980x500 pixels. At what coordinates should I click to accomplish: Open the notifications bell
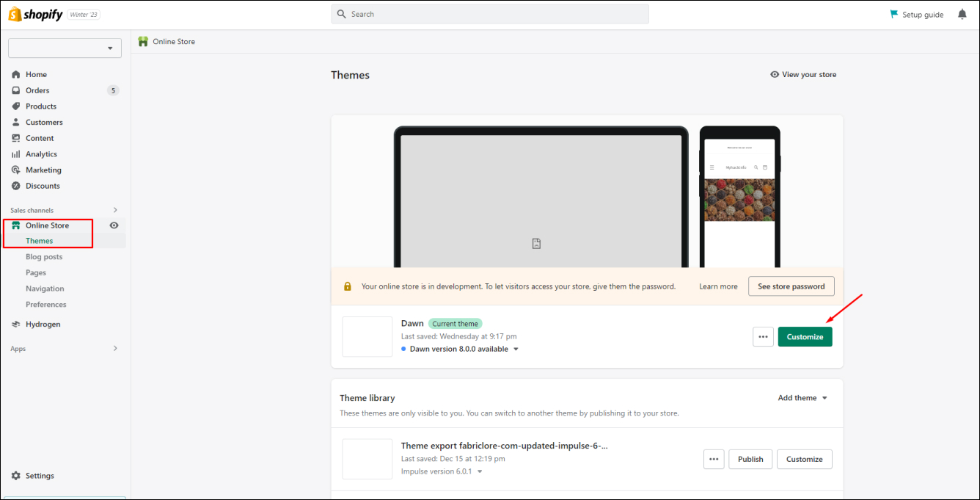[962, 14]
